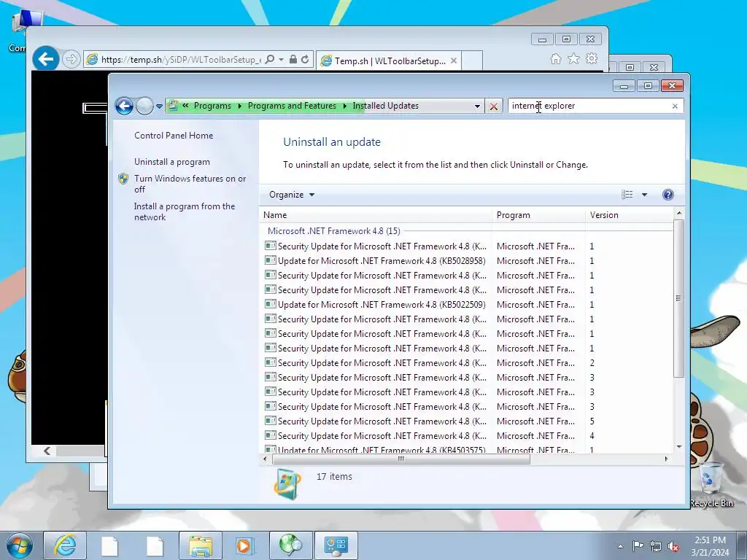This screenshot has width=747, height=560.
Task: Show hidden tray icons arrow
Action: coord(620,546)
